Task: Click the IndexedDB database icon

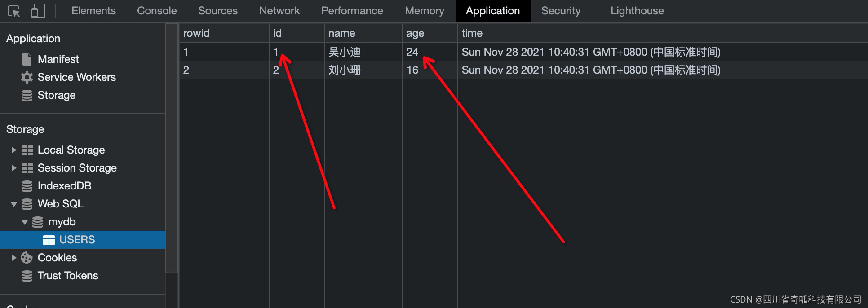Action: point(27,186)
